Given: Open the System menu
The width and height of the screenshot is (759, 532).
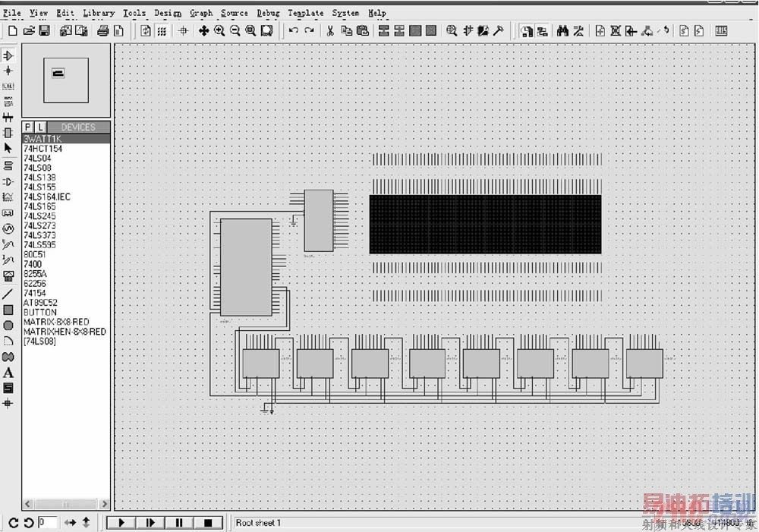Looking at the screenshot, I should [x=345, y=13].
